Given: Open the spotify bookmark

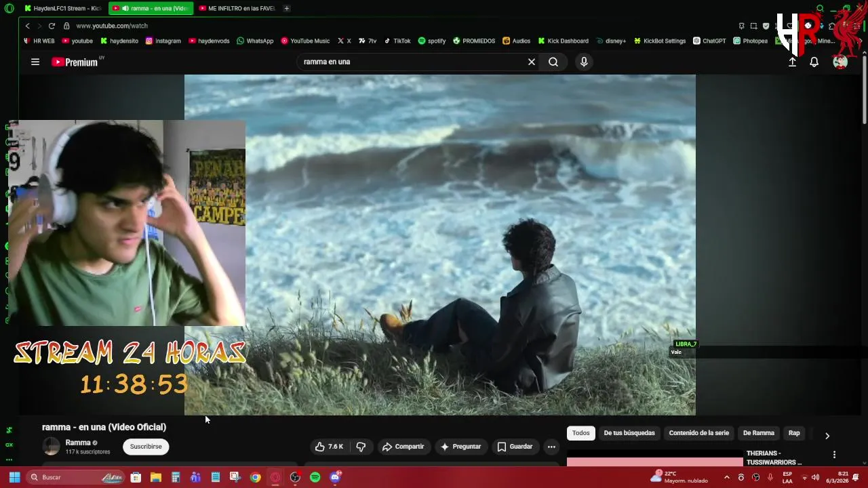Looking at the screenshot, I should [x=432, y=41].
